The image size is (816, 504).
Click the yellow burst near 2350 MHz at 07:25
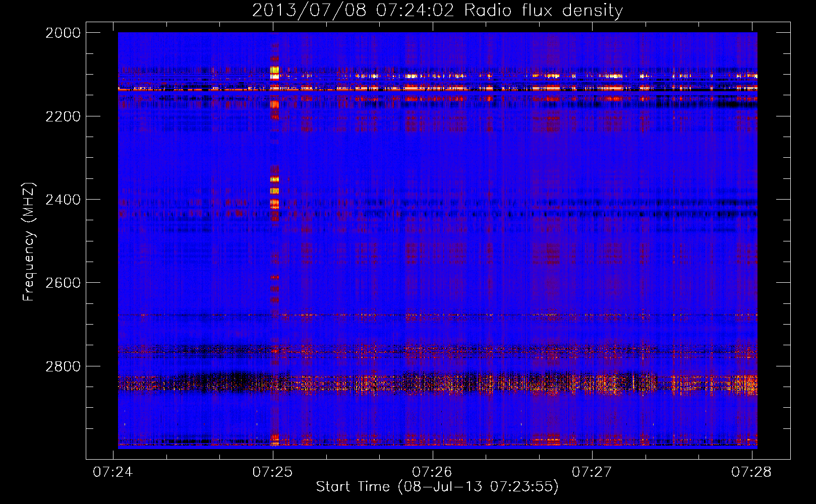click(x=274, y=179)
